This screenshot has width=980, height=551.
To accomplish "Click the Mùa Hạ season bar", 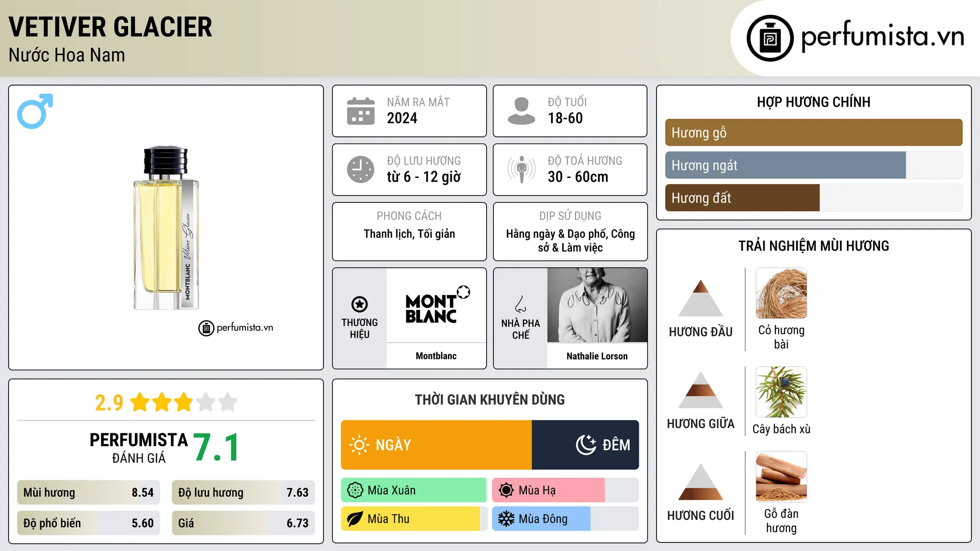I will [565, 490].
